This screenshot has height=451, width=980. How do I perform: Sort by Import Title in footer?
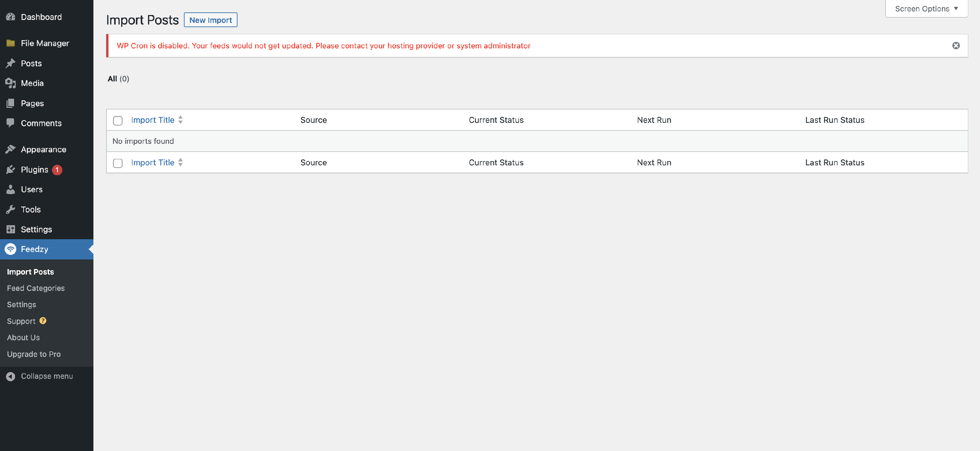153,162
